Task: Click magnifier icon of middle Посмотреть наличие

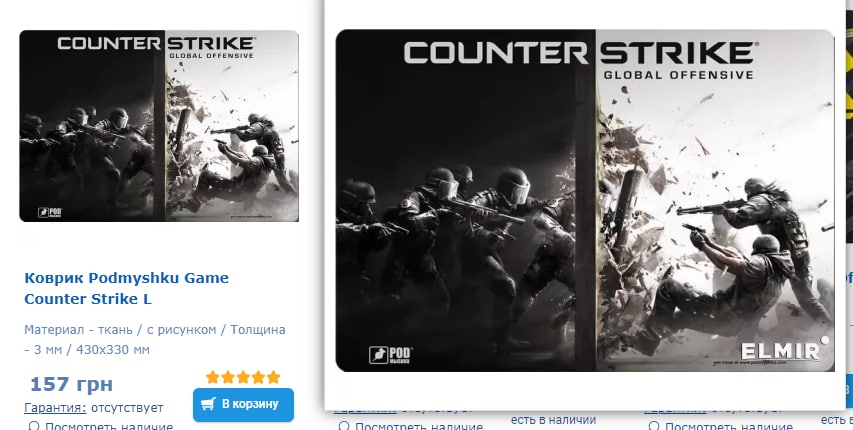Action: 344,426
